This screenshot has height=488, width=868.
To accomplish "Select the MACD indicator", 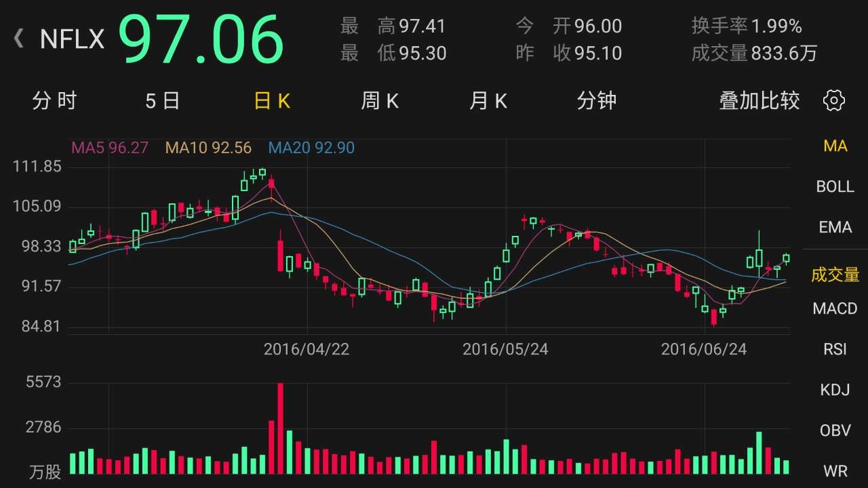I will (x=835, y=308).
